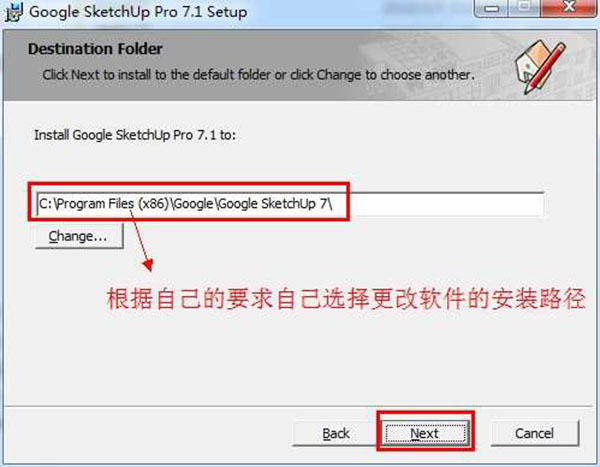Go Back to the previous step

pos(335,433)
